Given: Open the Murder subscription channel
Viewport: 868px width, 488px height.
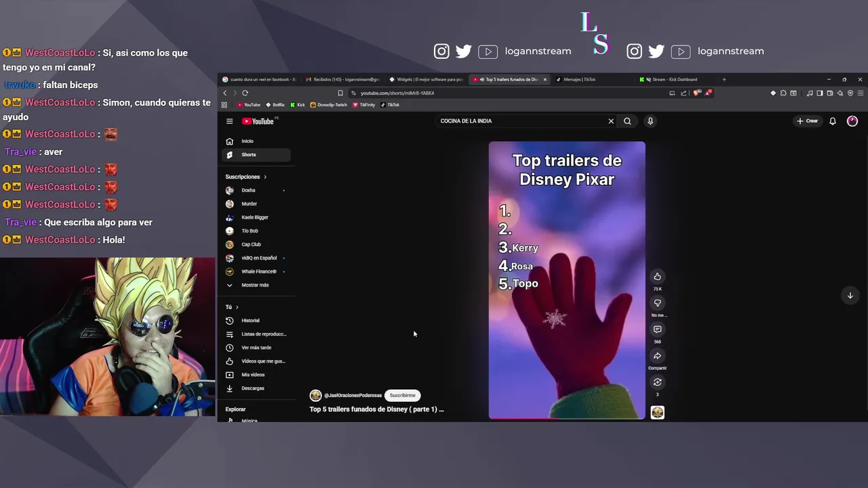Looking at the screenshot, I should [257, 204].
